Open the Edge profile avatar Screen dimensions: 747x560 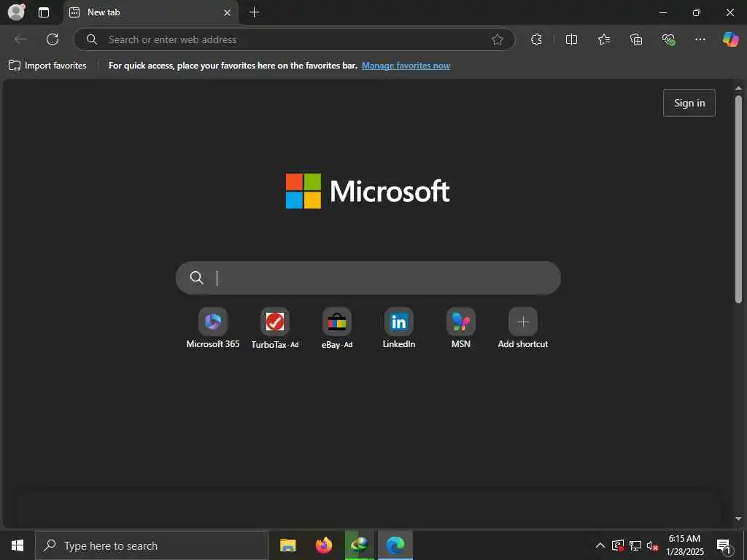(x=17, y=12)
